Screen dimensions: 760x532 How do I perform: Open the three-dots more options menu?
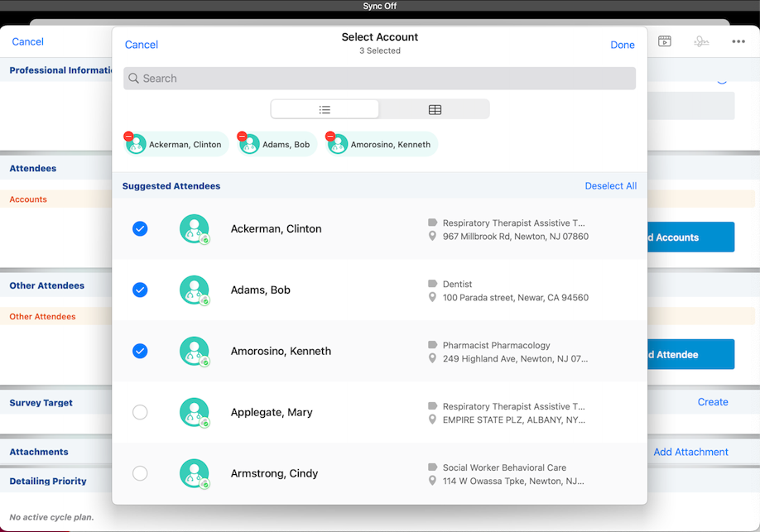click(738, 41)
